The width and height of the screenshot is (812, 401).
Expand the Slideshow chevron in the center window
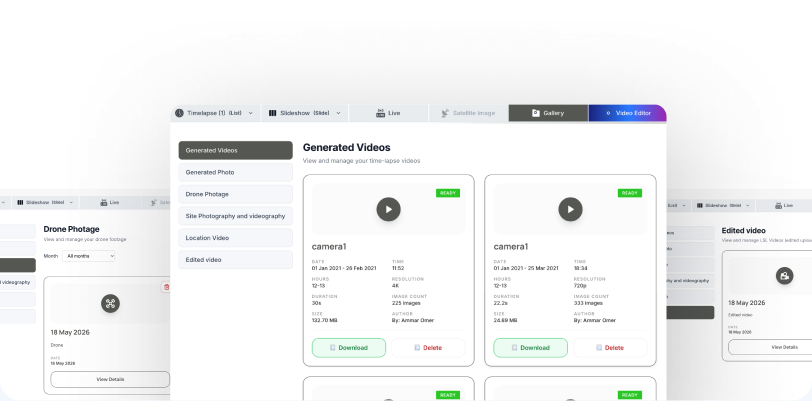point(338,113)
